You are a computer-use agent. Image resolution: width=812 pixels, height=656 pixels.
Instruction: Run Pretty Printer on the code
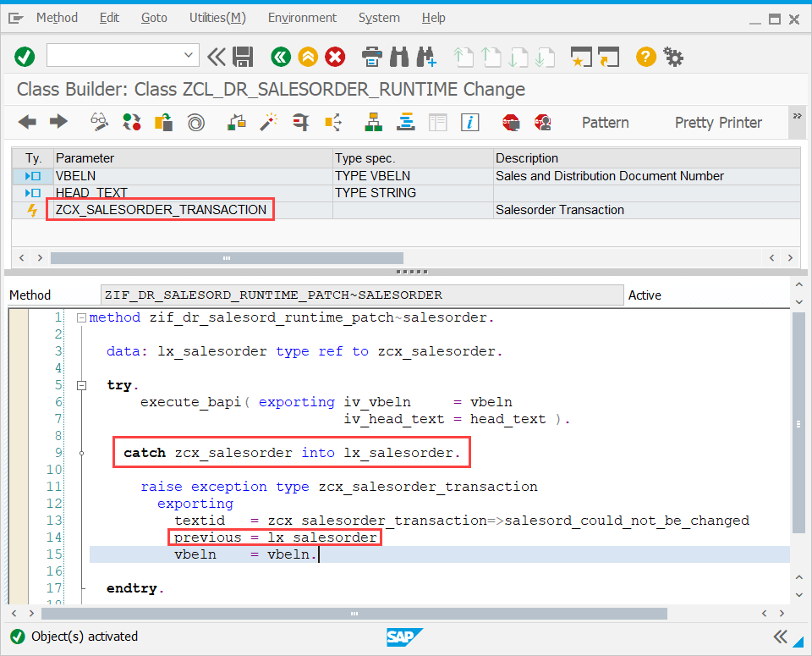717,123
